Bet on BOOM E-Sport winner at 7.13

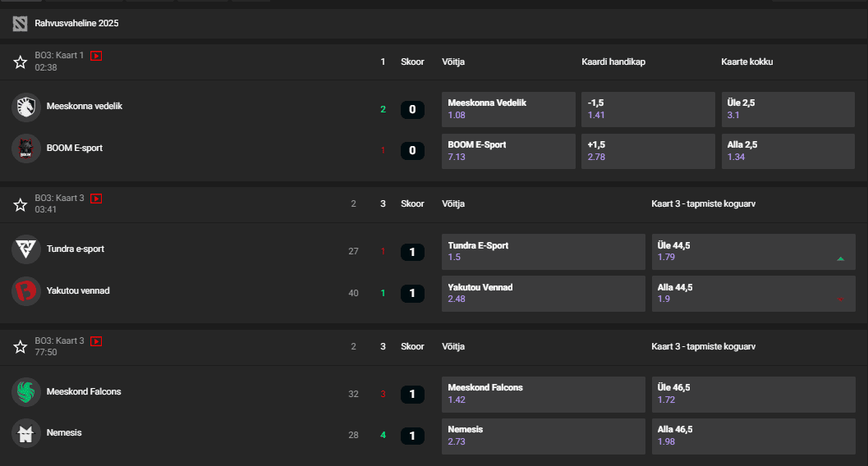tap(508, 152)
